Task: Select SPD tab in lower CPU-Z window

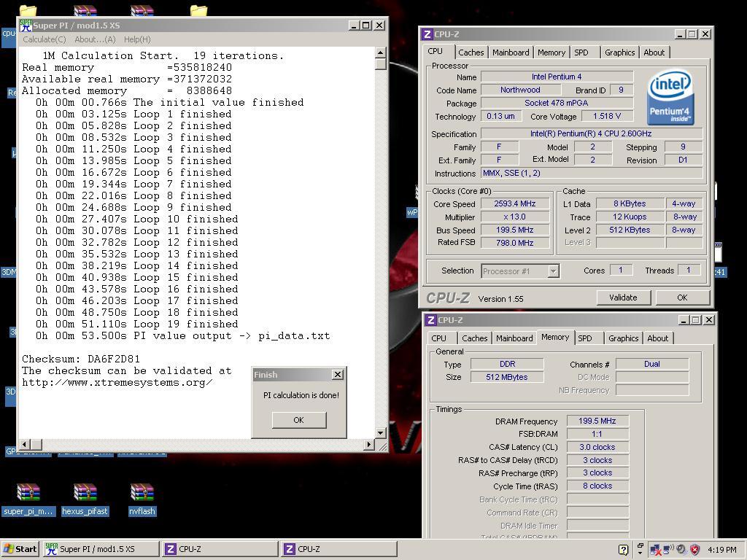Action: coord(585,338)
